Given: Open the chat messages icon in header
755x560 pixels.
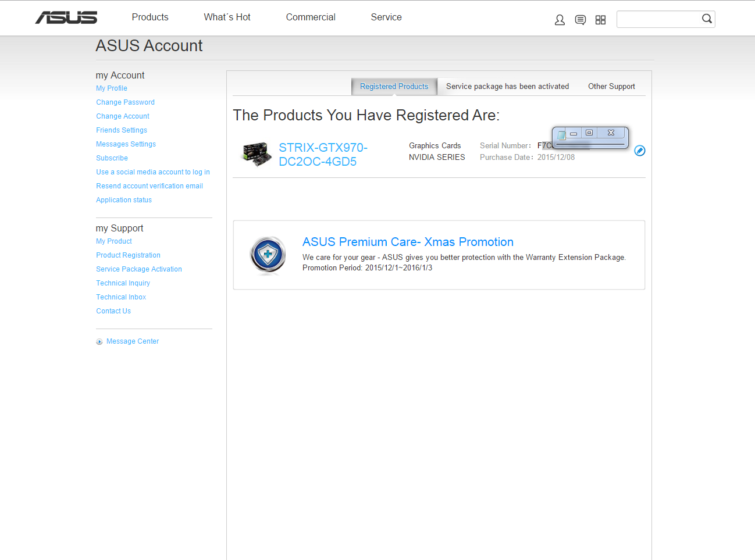Looking at the screenshot, I should (580, 20).
